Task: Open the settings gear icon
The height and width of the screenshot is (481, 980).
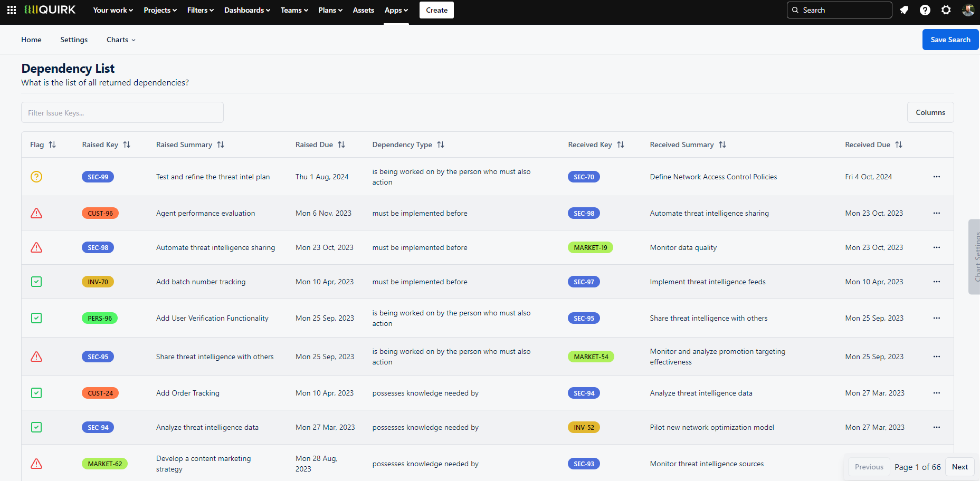Action: (x=946, y=10)
